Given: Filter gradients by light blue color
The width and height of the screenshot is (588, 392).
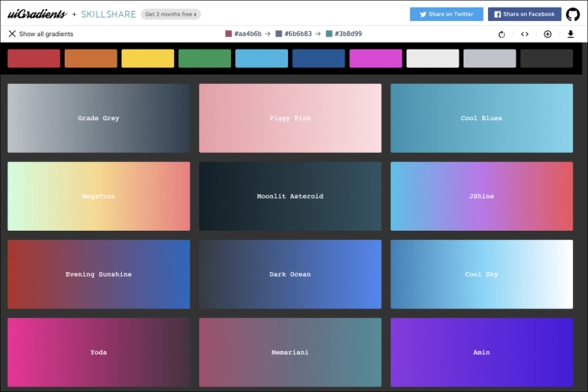Looking at the screenshot, I should [262, 59].
